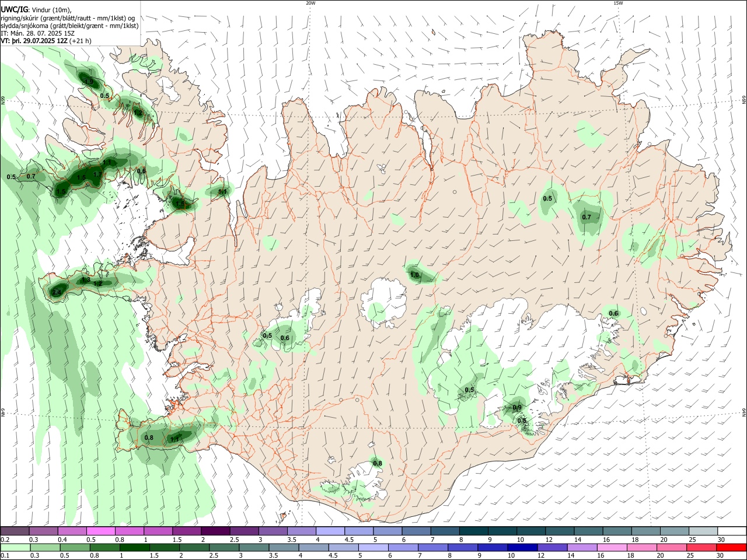Click the initial time line IT: Mán. 28. 07. 2025 15Z
Image resolution: width=747 pixels, height=560 pixels.
(x=37, y=33)
